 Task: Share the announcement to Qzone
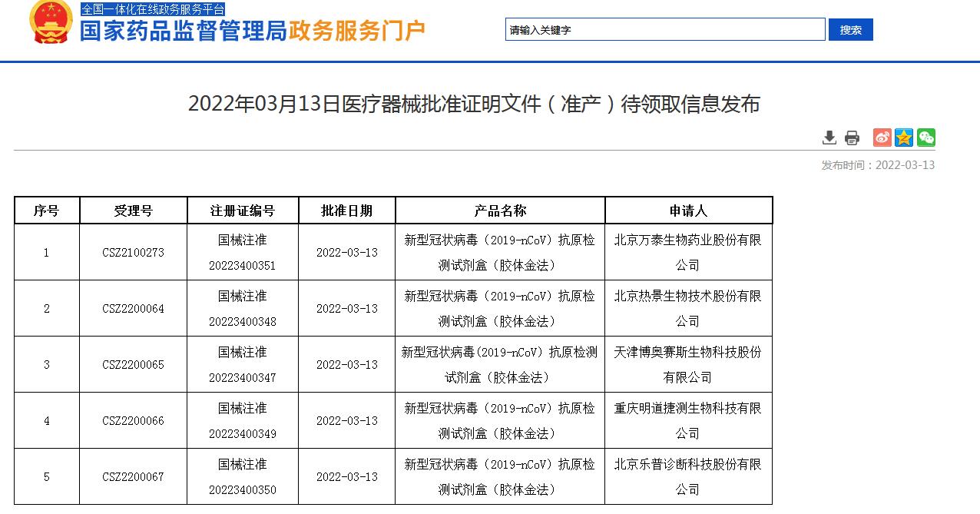tap(904, 138)
